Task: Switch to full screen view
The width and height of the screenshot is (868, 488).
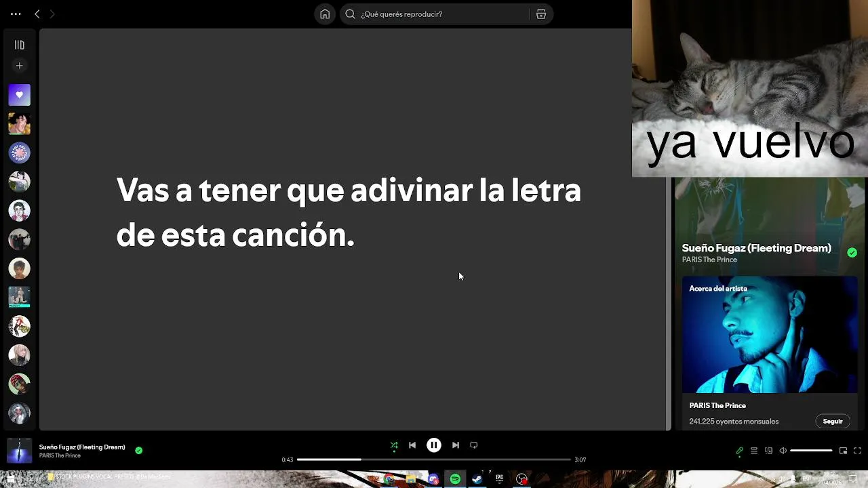Action: (x=857, y=451)
